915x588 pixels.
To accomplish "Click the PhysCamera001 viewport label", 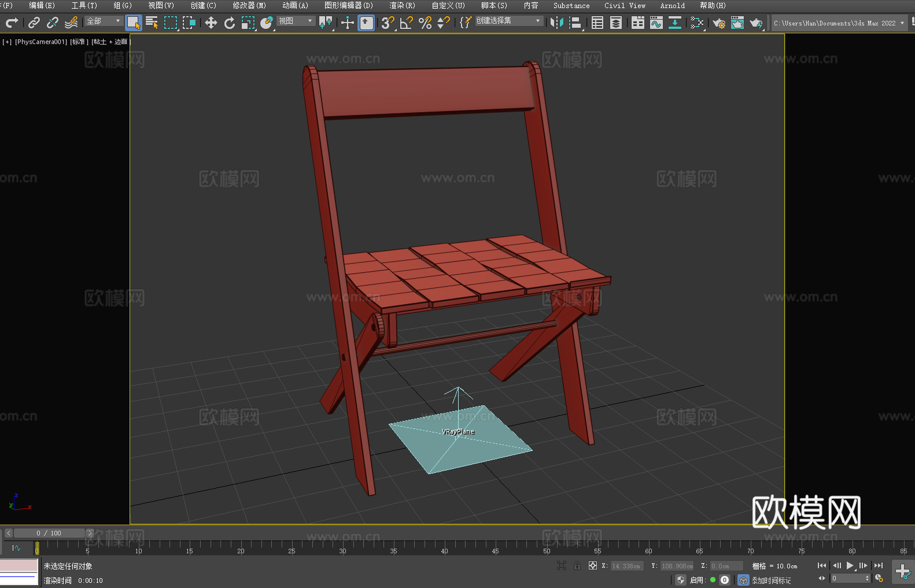I will 41,42.
